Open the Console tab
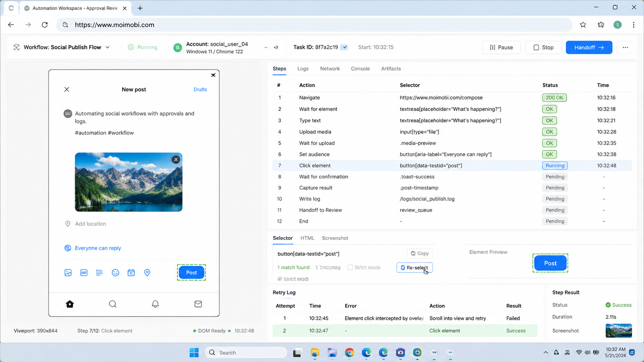Image resolution: width=644 pixels, height=362 pixels. point(360,69)
